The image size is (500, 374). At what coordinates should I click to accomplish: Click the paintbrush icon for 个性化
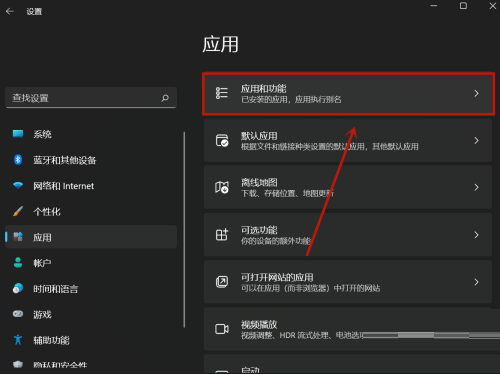coord(18,211)
